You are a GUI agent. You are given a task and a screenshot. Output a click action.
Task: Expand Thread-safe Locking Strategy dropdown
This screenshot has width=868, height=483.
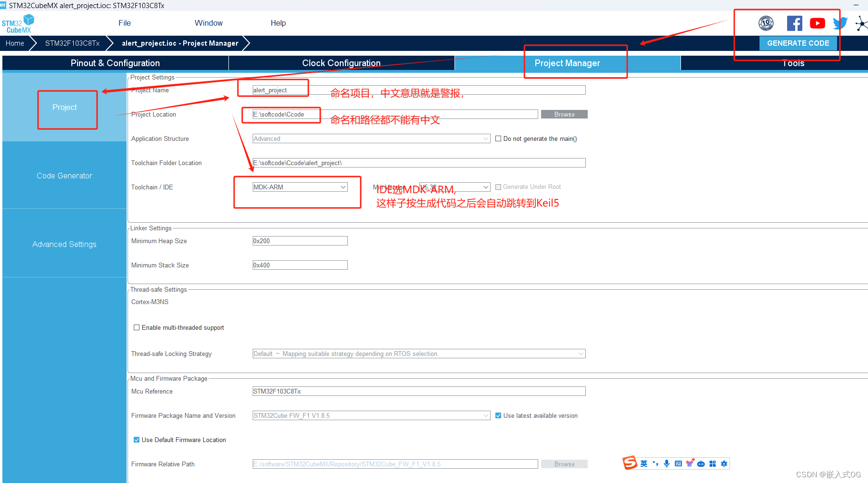click(x=419, y=354)
